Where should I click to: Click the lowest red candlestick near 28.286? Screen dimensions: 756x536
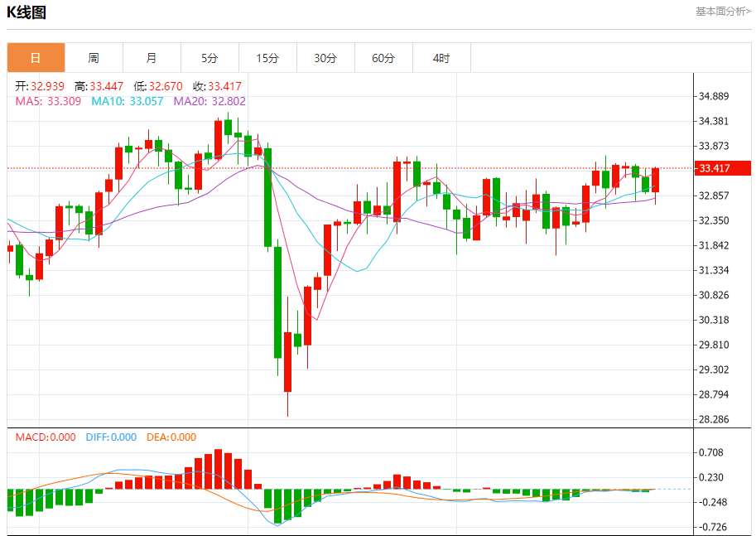[288, 362]
